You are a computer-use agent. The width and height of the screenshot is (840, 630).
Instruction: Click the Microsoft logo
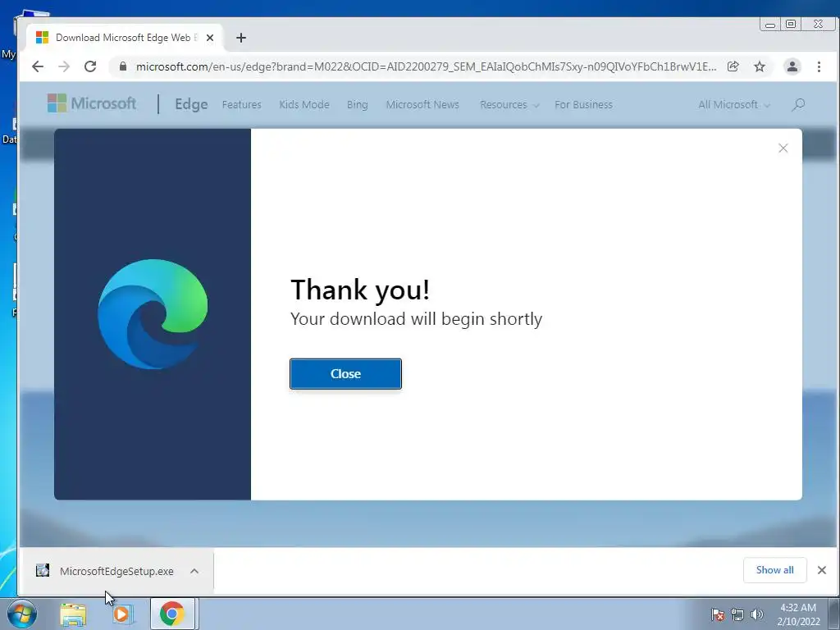(x=92, y=103)
